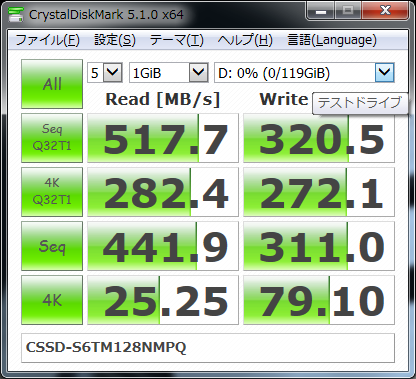Click the Read [MB/s] column header
The height and width of the screenshot is (379, 416).
[163, 99]
